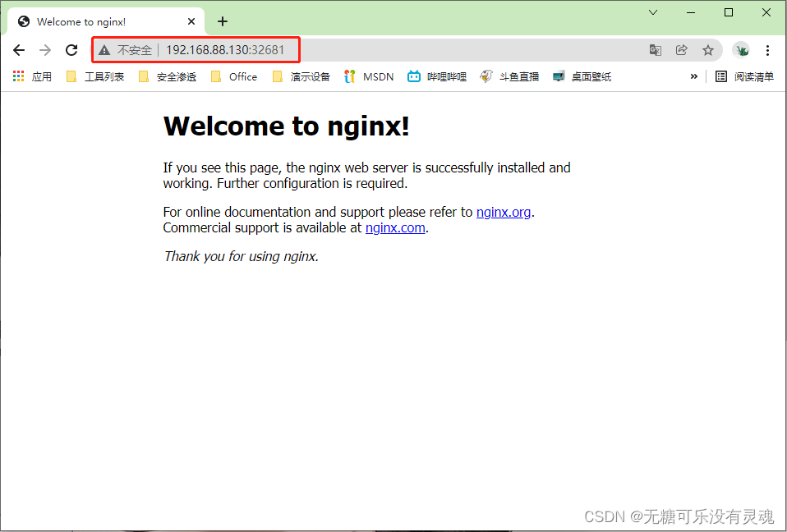Maximize the browser window
Viewport: 787px width, 532px height.
pyautogui.click(x=729, y=12)
